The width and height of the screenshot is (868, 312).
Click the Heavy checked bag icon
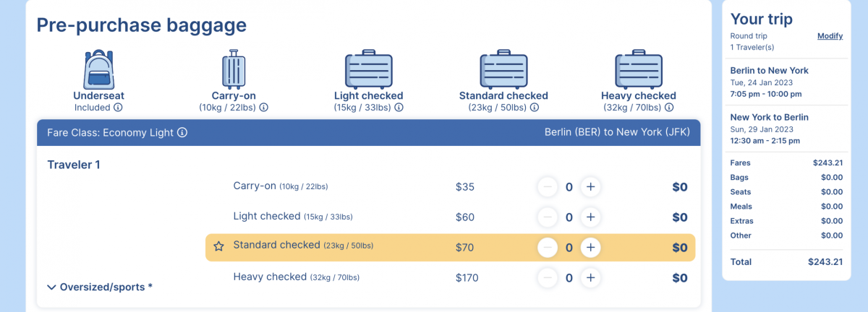(x=638, y=69)
